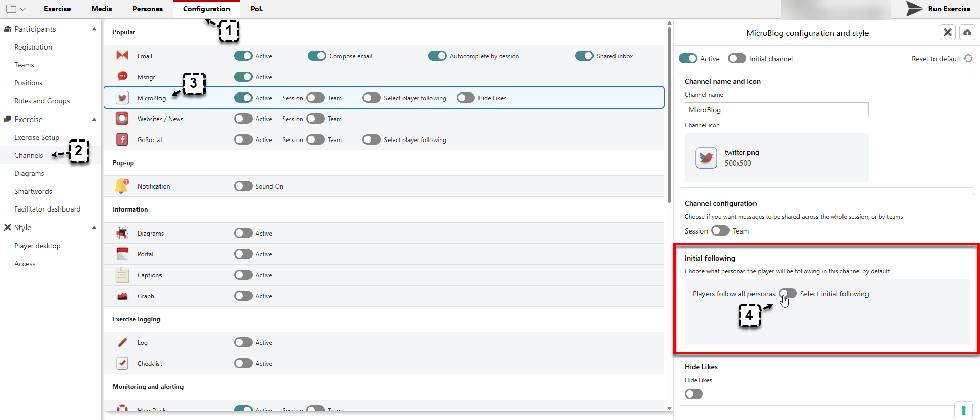The height and width of the screenshot is (420, 980).
Task: Click the twitter.png channel icon thumbnail
Action: 706,158
